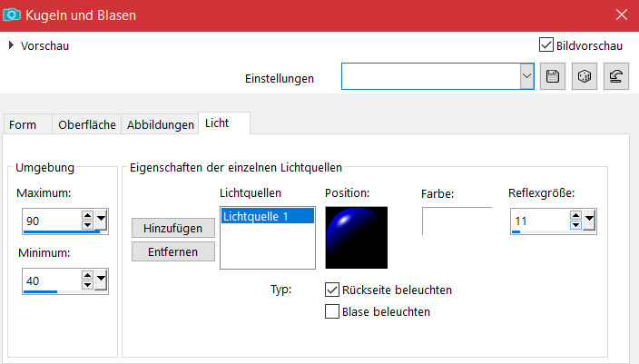Open the Farbe color swatch

(x=457, y=220)
